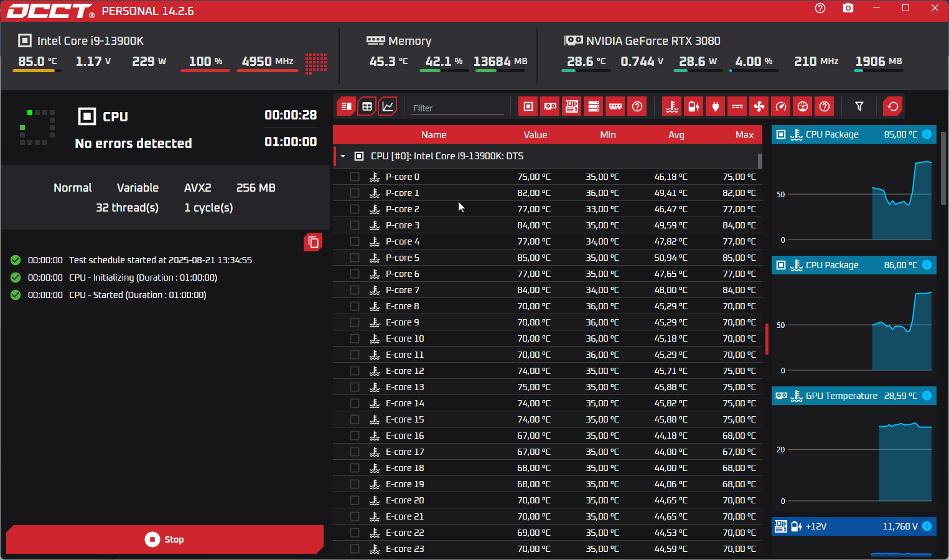Sort table by Name column
The width and height of the screenshot is (949, 560).
point(434,135)
